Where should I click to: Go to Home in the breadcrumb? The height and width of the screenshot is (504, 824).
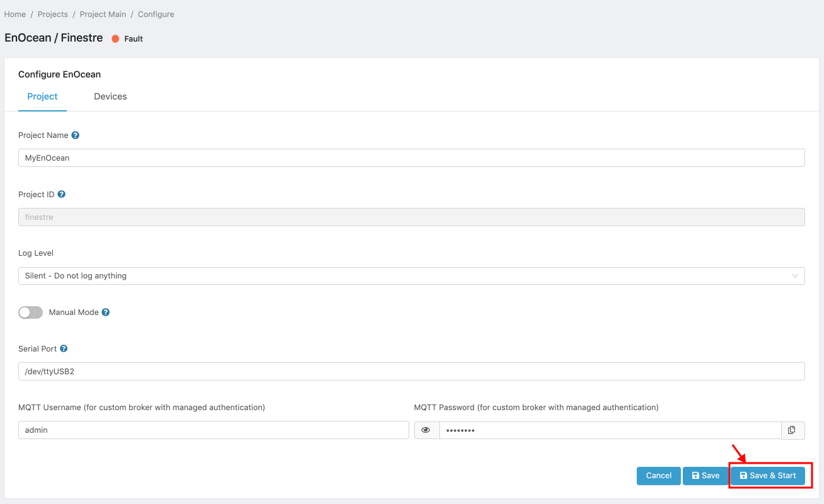click(15, 14)
